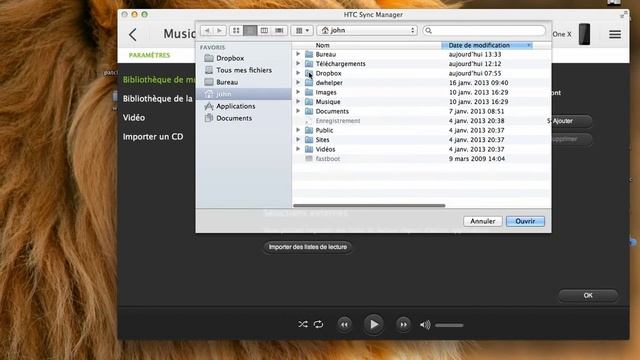Expand the Sites folder row
Viewport: 640px width, 360px height.
click(298, 140)
